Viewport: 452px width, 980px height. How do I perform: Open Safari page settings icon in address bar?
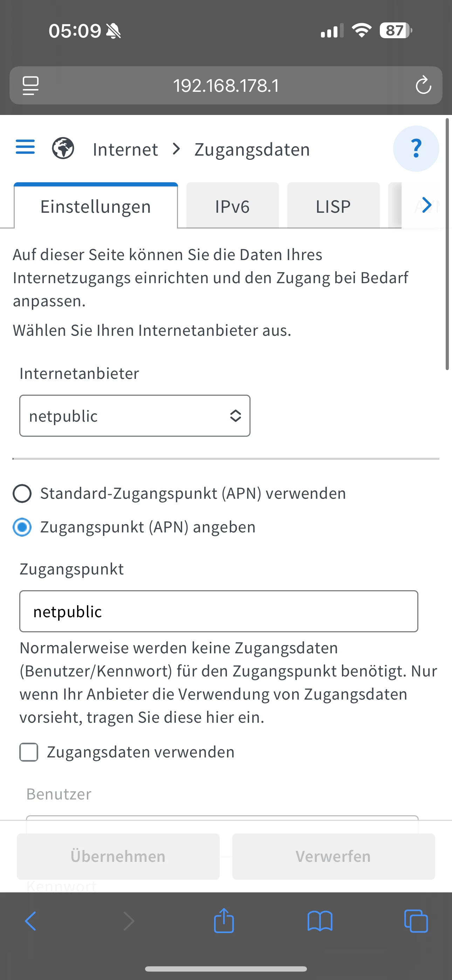pos(30,85)
